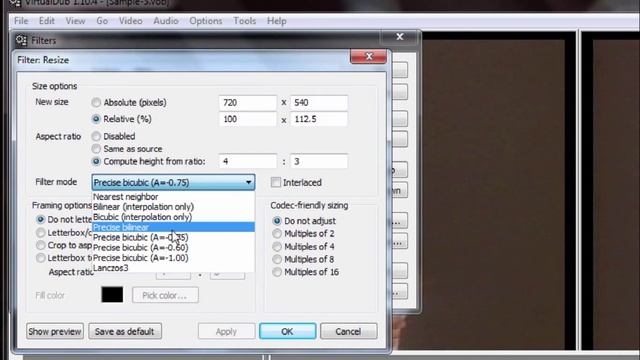Toggle the Interlaced checkbox

[276, 182]
